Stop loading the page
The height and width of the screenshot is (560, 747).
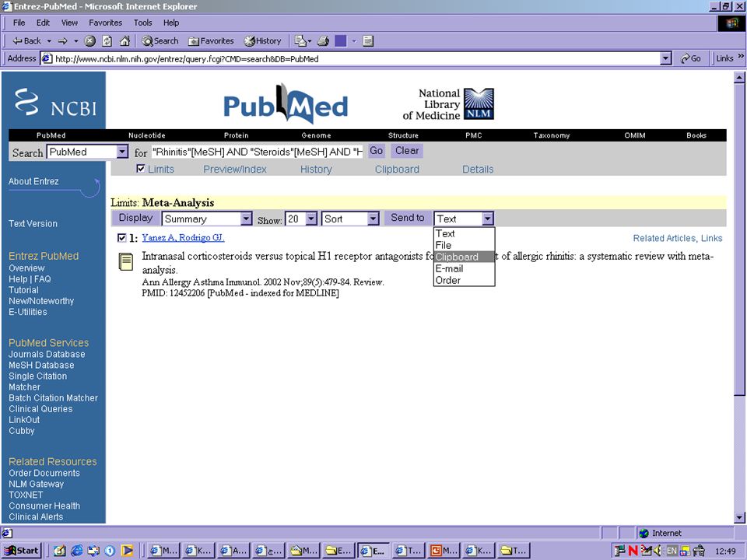90,41
